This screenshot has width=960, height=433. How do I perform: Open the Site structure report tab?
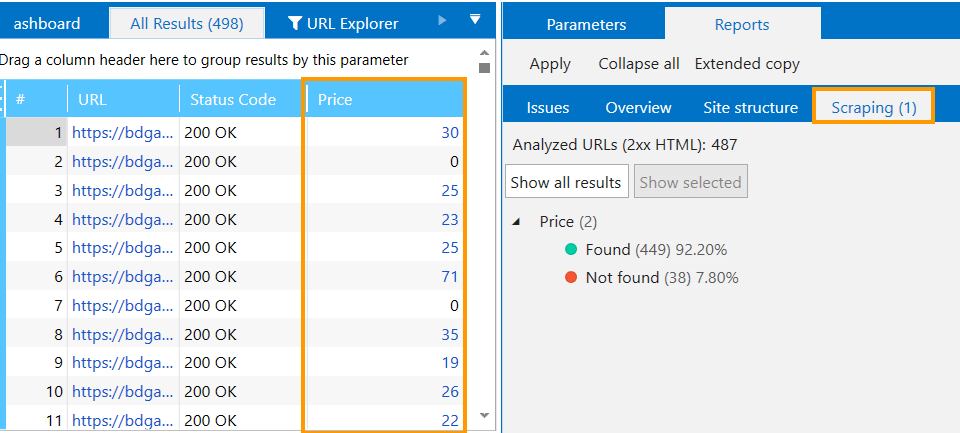point(750,108)
